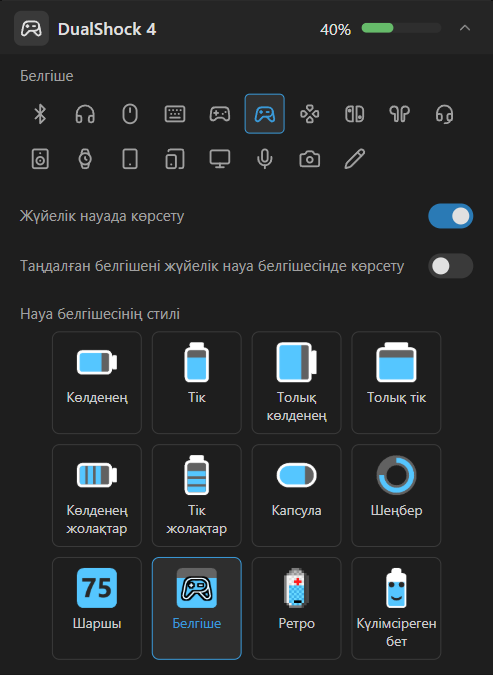Pick the Тік жолақтар style

[x=197, y=495]
